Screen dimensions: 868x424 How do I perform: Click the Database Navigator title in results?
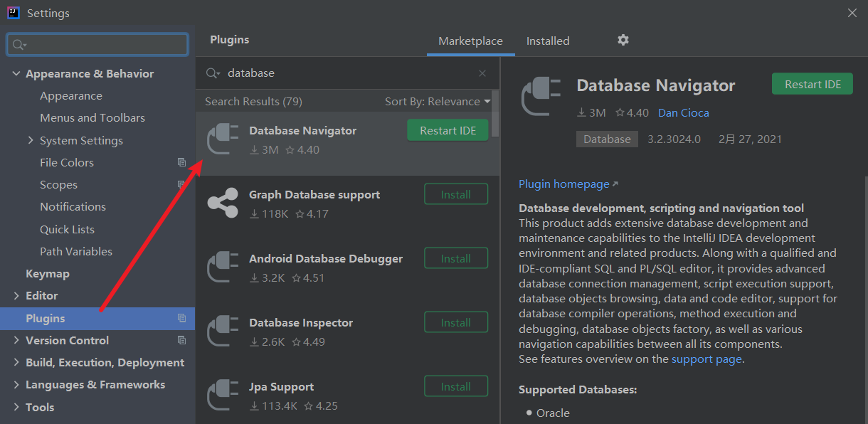[302, 130]
